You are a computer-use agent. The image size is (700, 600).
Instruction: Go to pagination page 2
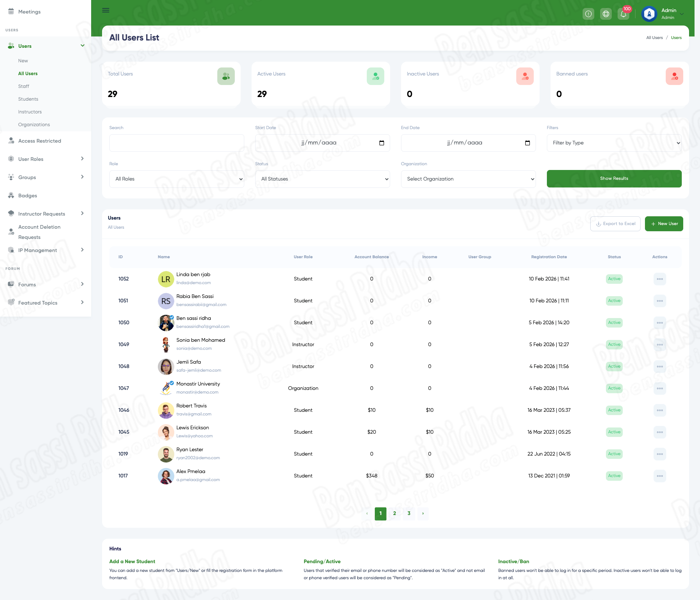(394, 514)
